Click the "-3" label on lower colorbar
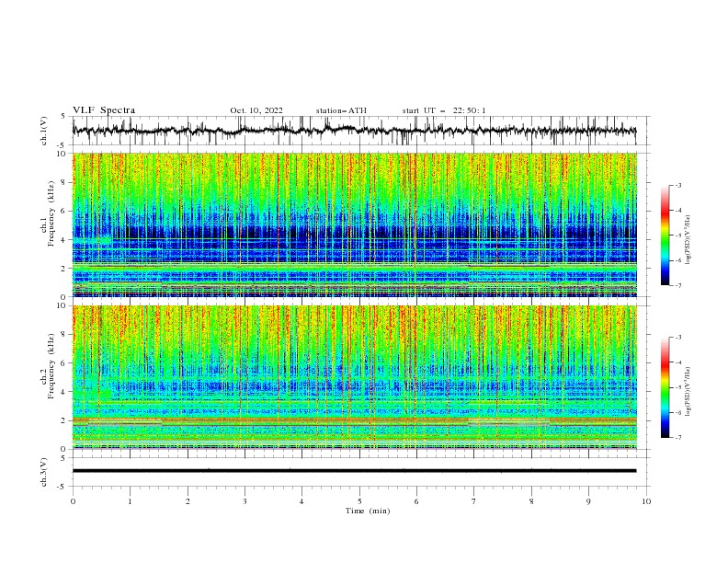The image size is (728, 563). coord(677,338)
